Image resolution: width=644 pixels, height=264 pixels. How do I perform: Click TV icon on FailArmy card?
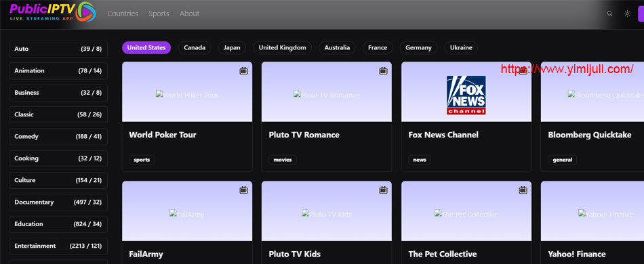tap(243, 190)
